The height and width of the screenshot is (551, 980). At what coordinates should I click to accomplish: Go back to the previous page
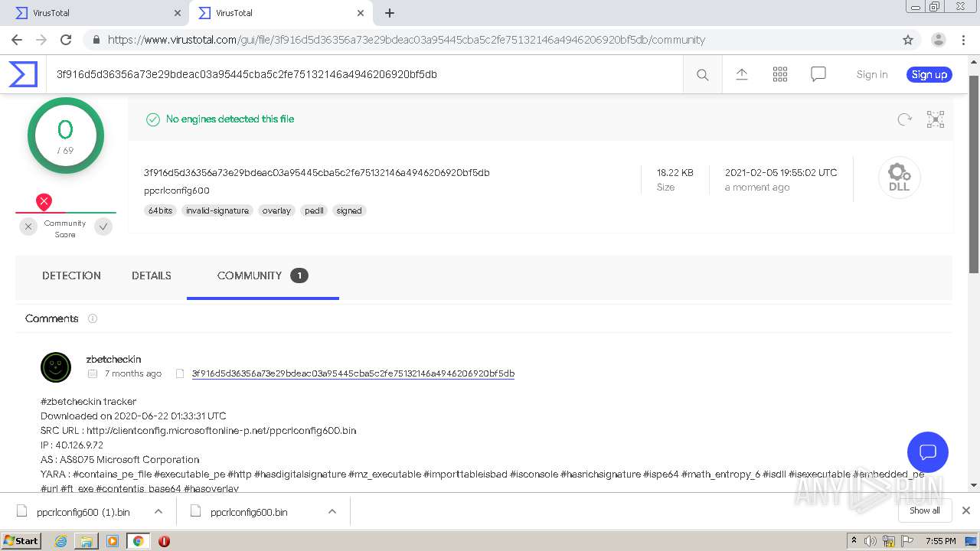pos(16,40)
